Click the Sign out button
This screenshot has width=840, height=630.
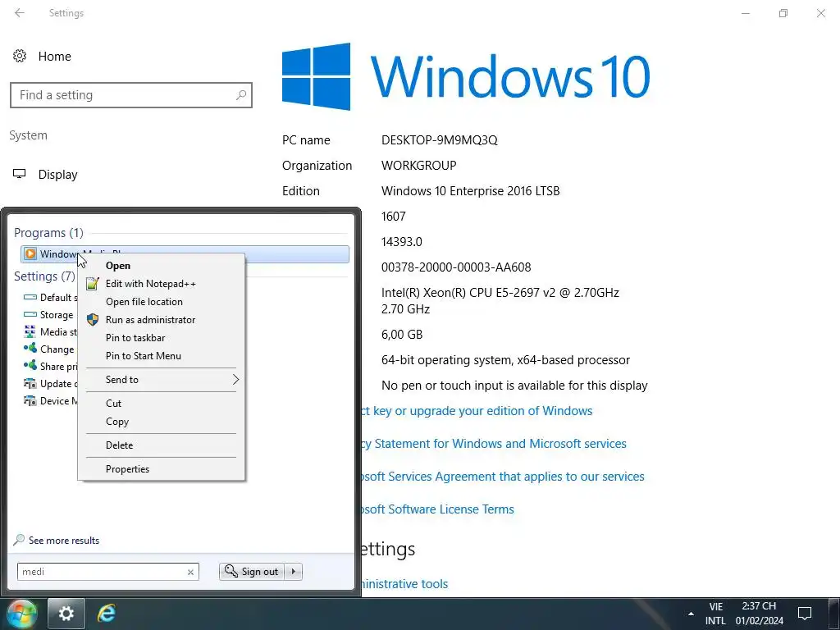pyautogui.click(x=252, y=572)
